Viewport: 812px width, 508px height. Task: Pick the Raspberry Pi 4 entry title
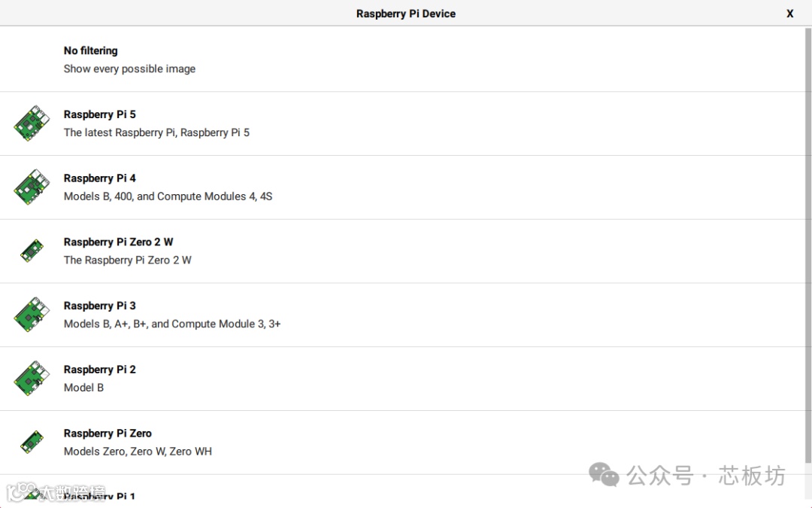click(x=99, y=178)
